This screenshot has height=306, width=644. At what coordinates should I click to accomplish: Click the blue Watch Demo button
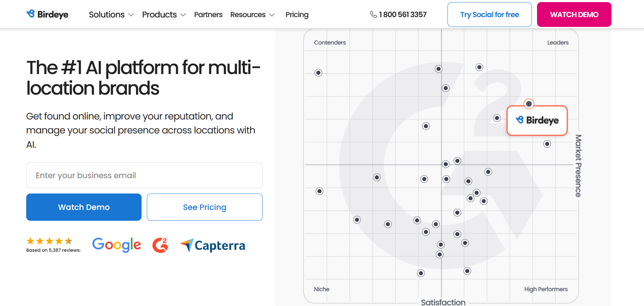tap(84, 207)
